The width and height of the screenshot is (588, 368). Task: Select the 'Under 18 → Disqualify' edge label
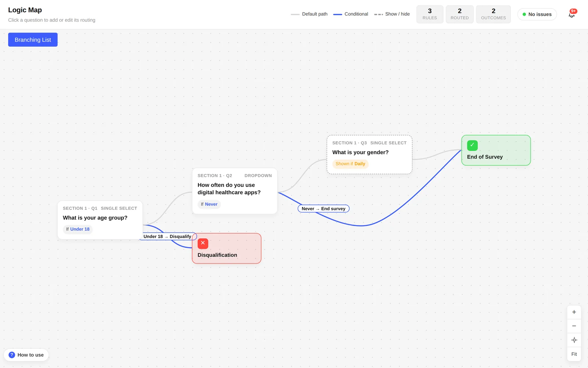coord(168,237)
